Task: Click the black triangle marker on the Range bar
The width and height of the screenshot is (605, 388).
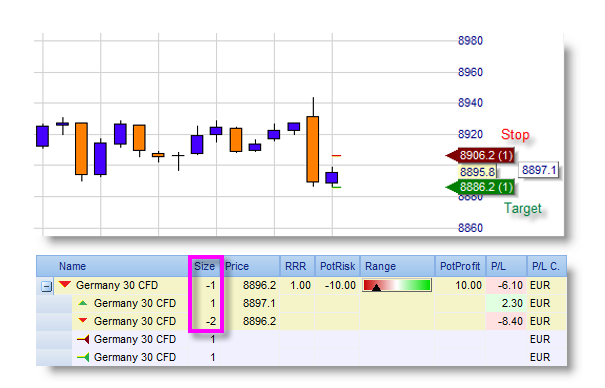Action: point(376,287)
